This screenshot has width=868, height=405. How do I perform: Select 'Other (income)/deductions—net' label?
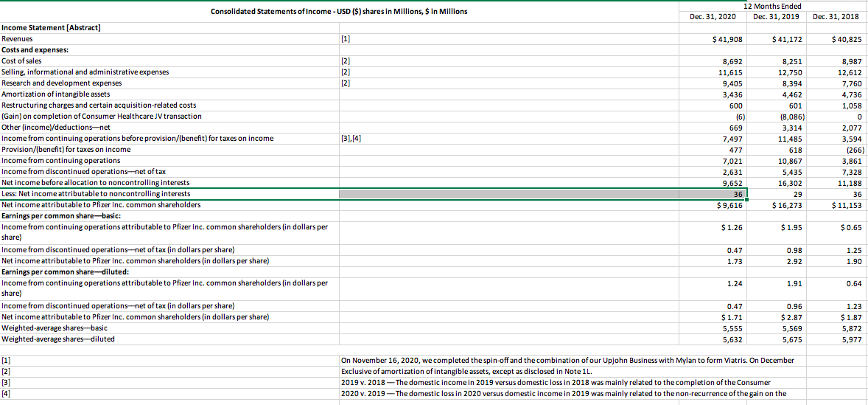[x=57, y=128]
